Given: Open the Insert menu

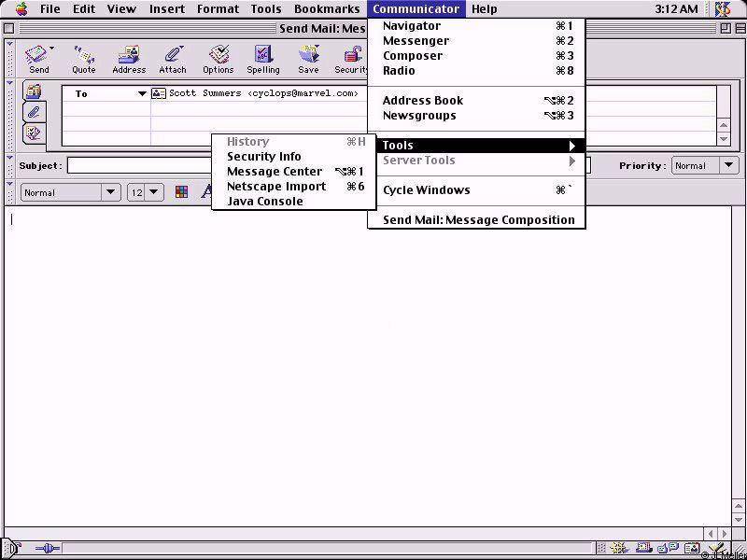Looking at the screenshot, I should pyautogui.click(x=167, y=9).
